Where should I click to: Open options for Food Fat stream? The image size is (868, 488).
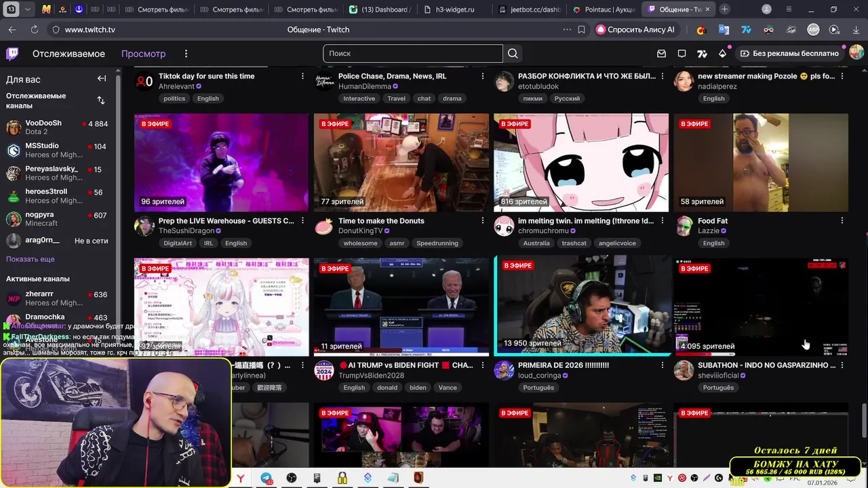(842, 220)
